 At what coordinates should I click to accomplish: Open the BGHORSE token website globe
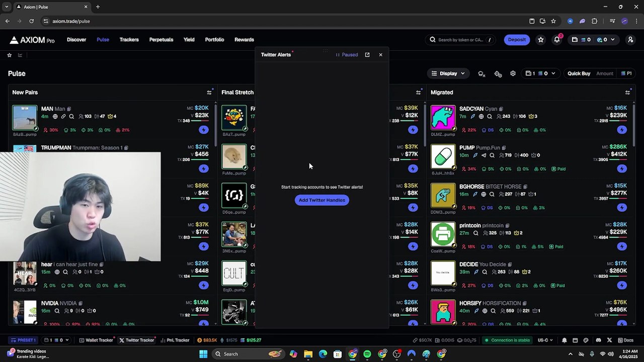click(484, 194)
